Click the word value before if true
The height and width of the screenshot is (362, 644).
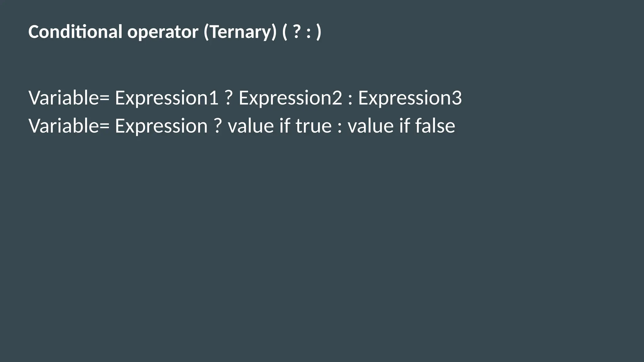(x=251, y=126)
